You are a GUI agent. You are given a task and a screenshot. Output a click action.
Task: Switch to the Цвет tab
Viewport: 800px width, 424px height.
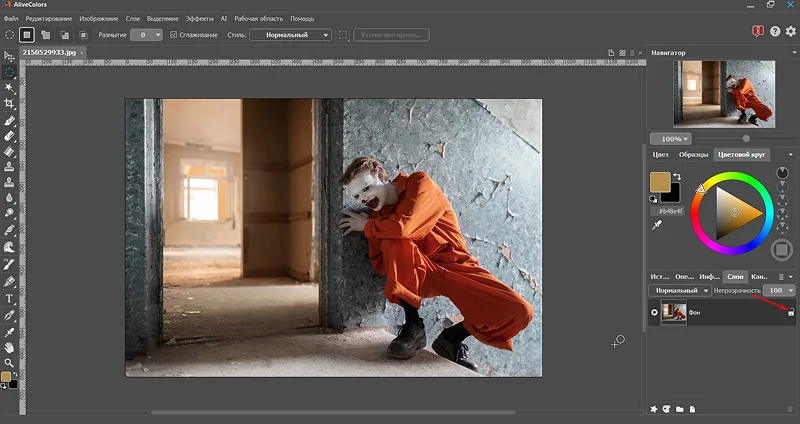661,155
